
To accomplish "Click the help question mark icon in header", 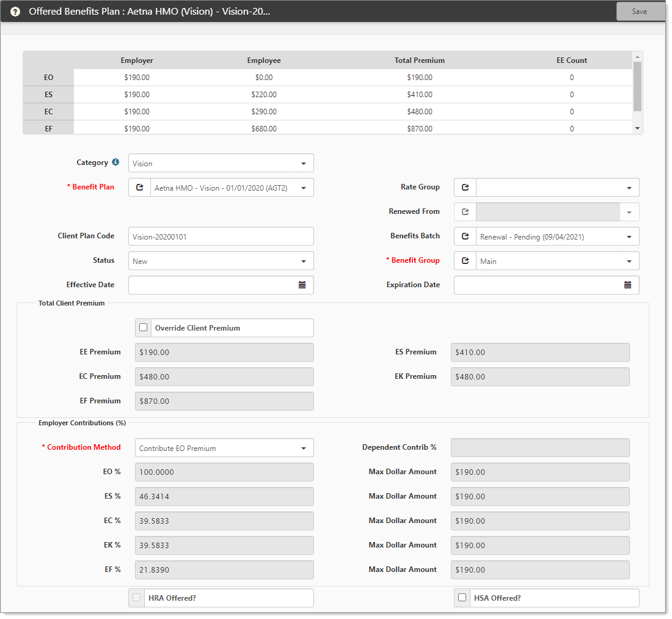I will pyautogui.click(x=15, y=12).
